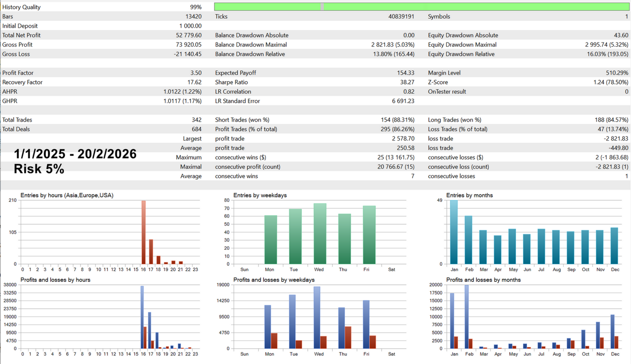
Task: Select the Sharpe Ratio value 38.27
Action: pos(407,82)
